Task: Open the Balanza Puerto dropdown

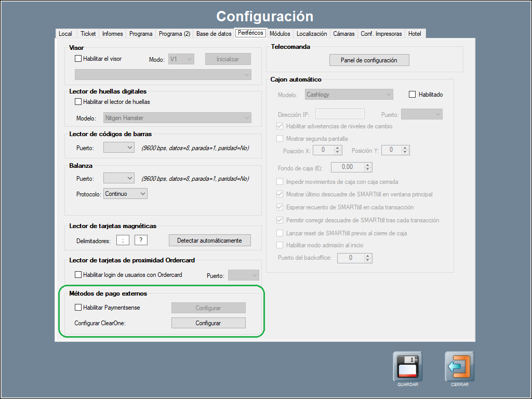Action: [119, 178]
